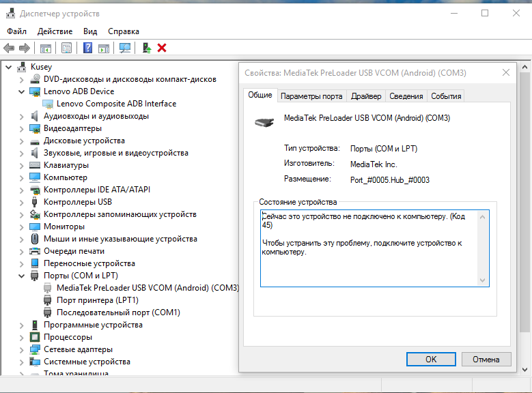This screenshot has height=393, width=532.
Task: Click the Lenovo ADB Device category icon
Action: [x=35, y=91]
